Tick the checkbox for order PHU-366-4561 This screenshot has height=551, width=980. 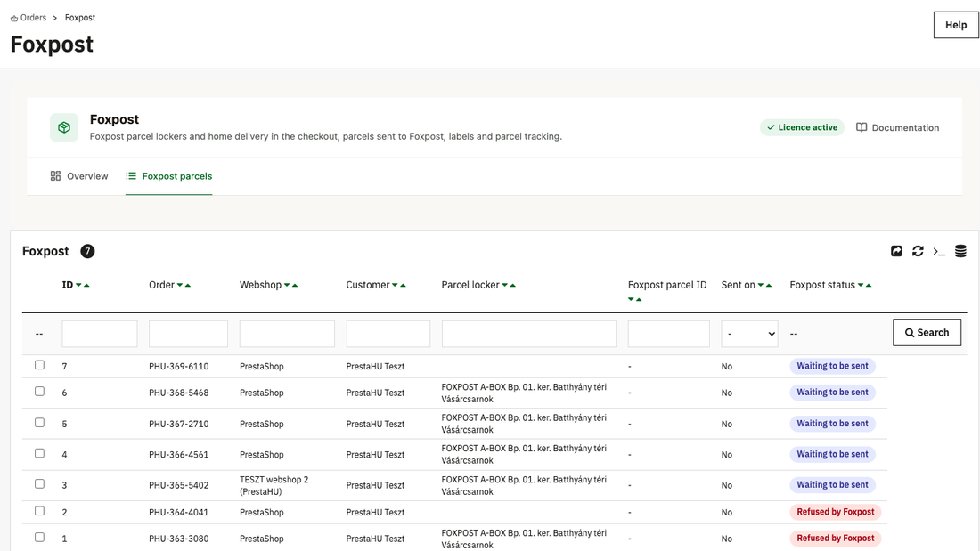[39, 453]
